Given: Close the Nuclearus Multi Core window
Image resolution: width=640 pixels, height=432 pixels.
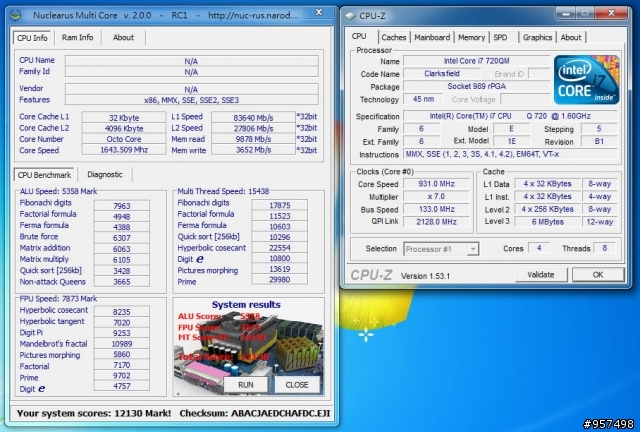Looking at the screenshot, I should click(x=319, y=13).
